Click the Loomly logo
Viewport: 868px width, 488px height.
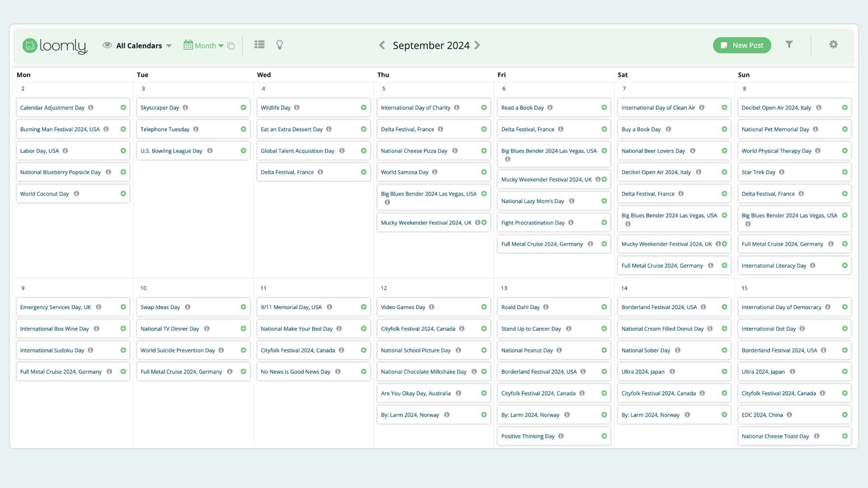click(55, 46)
